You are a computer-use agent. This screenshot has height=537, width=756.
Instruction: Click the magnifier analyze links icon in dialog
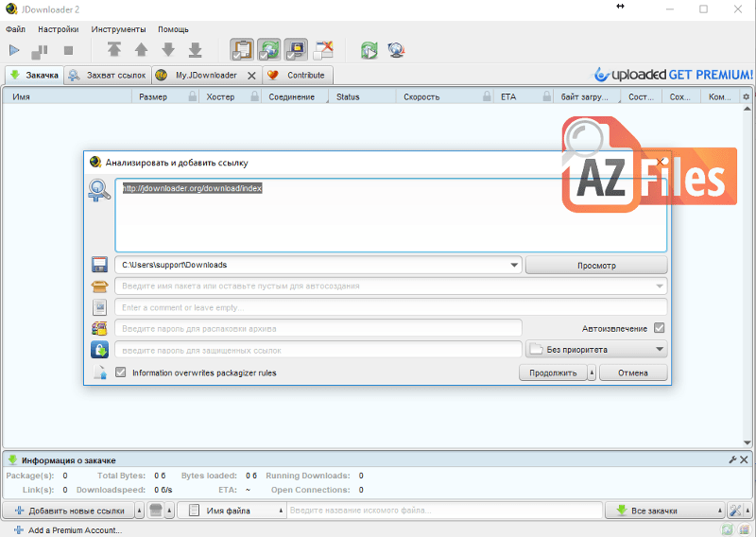99,191
